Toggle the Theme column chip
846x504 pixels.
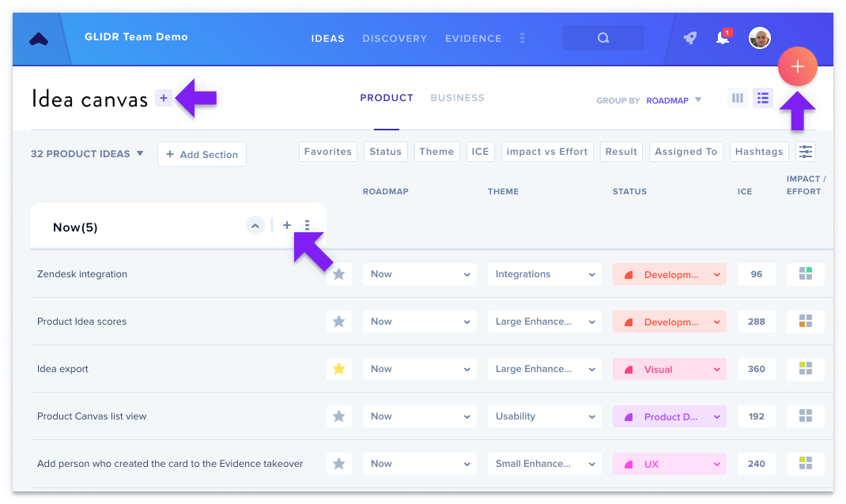[436, 152]
